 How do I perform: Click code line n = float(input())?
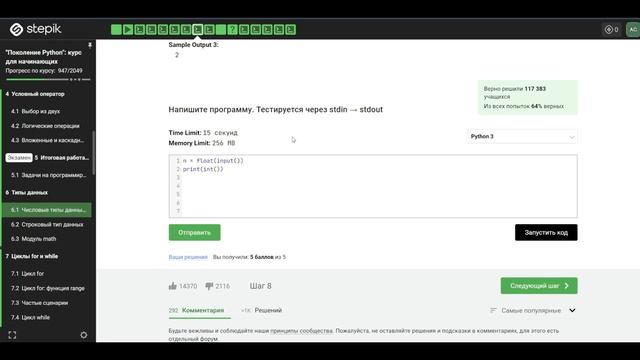tap(213, 161)
